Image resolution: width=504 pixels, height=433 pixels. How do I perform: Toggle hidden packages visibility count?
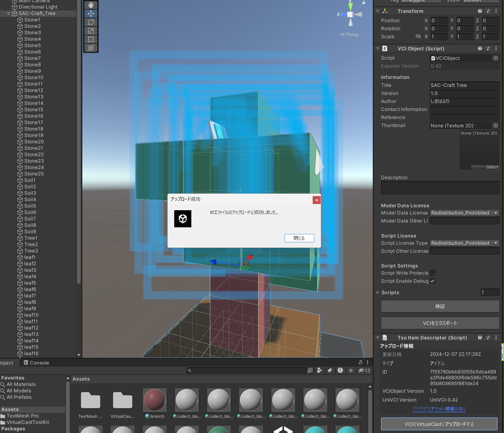click(x=364, y=370)
